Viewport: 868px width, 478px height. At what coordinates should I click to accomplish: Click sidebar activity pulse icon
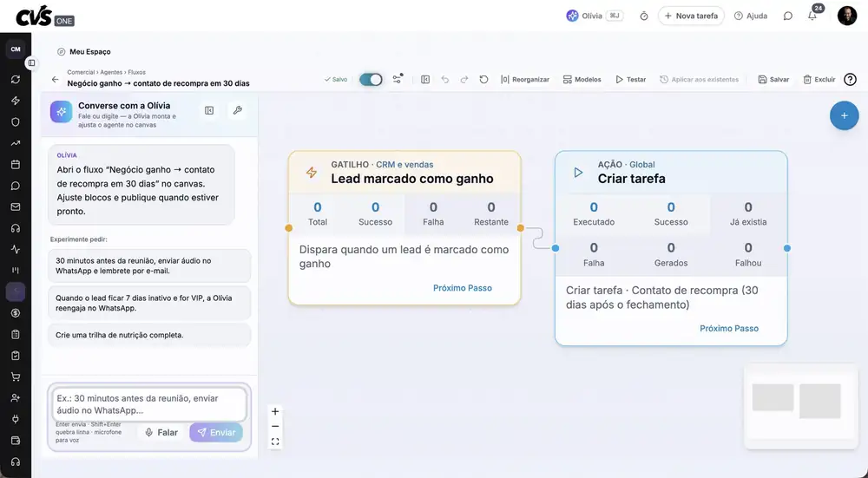pyautogui.click(x=16, y=249)
